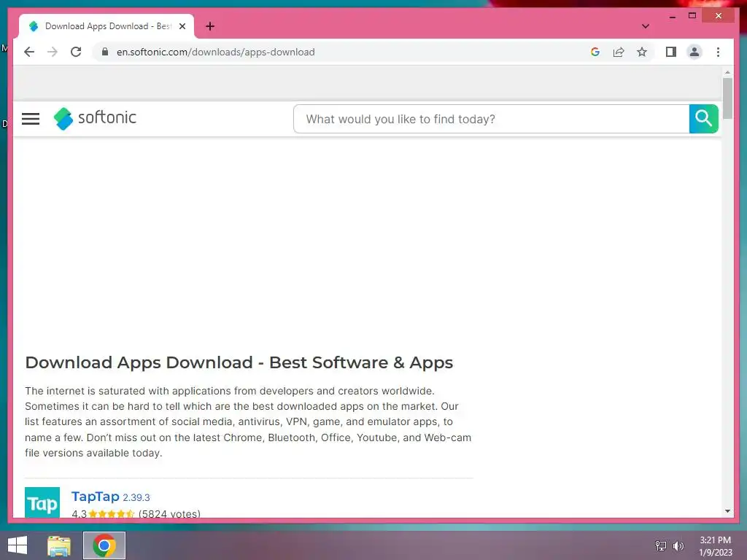Open the Chrome three-dot menu
Viewport: 747px width, 560px height.
click(718, 52)
